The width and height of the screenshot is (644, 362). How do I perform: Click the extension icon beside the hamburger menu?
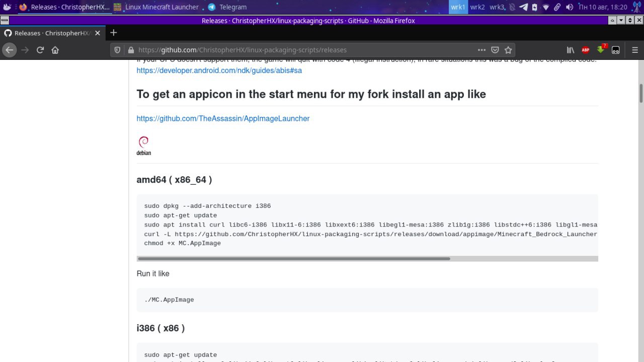point(616,50)
